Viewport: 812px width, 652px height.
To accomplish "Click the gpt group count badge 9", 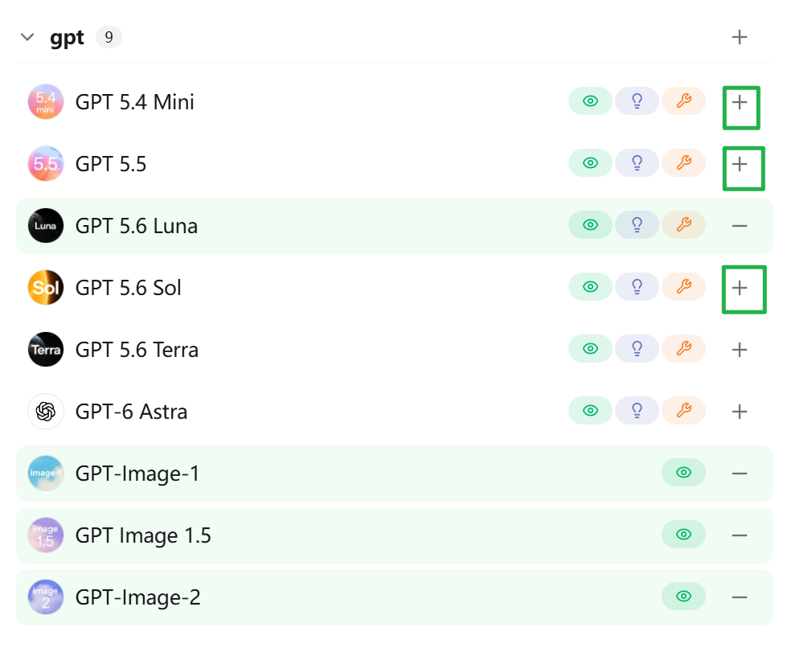I will [x=109, y=37].
